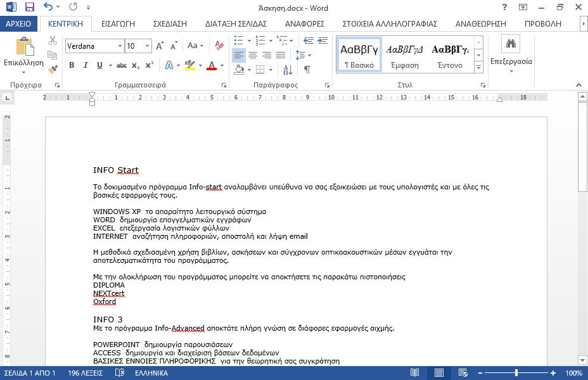Collapse the ribbon with the up arrow
This screenshot has width=588, height=380.
click(x=578, y=85)
